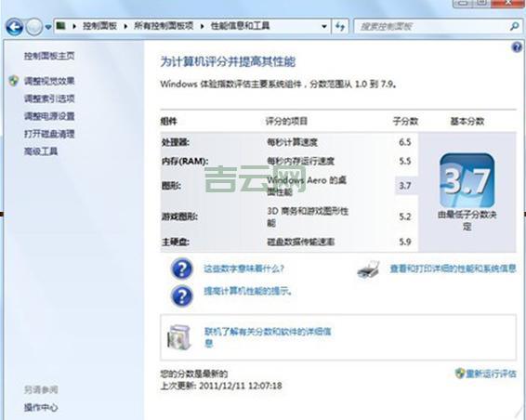The height and width of the screenshot is (420, 526).
Task: Open 高级工具 link
Action: pos(41,151)
